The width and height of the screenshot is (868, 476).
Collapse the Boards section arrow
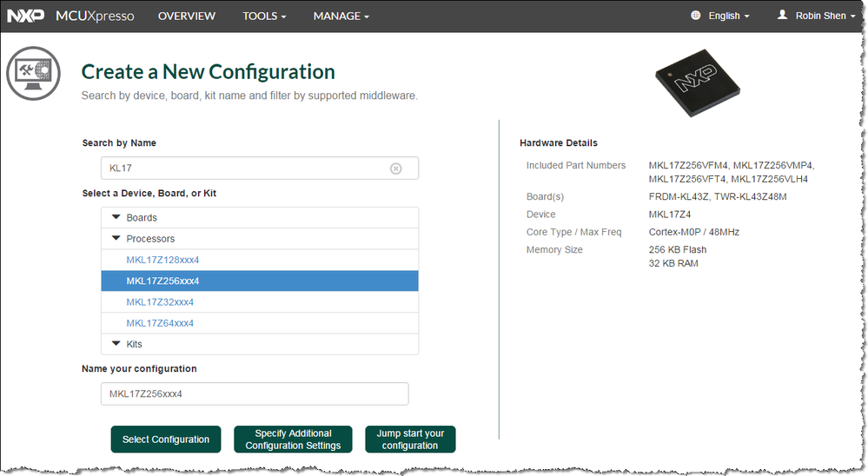(x=116, y=217)
